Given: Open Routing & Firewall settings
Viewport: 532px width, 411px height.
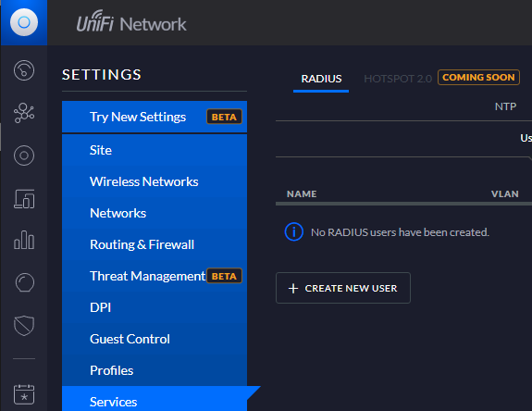Looking at the screenshot, I should coord(155,244).
